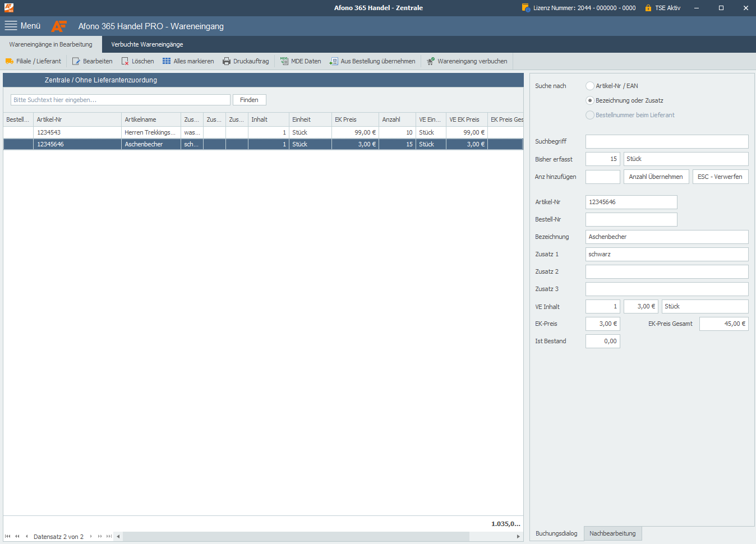Jump to the first record in navigator
The image size is (756, 544).
click(8, 537)
